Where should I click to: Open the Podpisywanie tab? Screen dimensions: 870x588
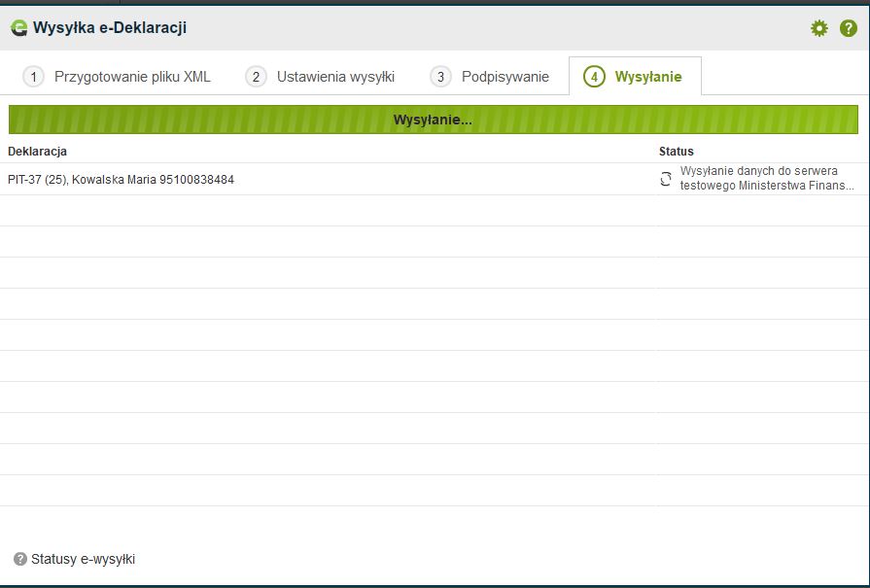point(505,77)
